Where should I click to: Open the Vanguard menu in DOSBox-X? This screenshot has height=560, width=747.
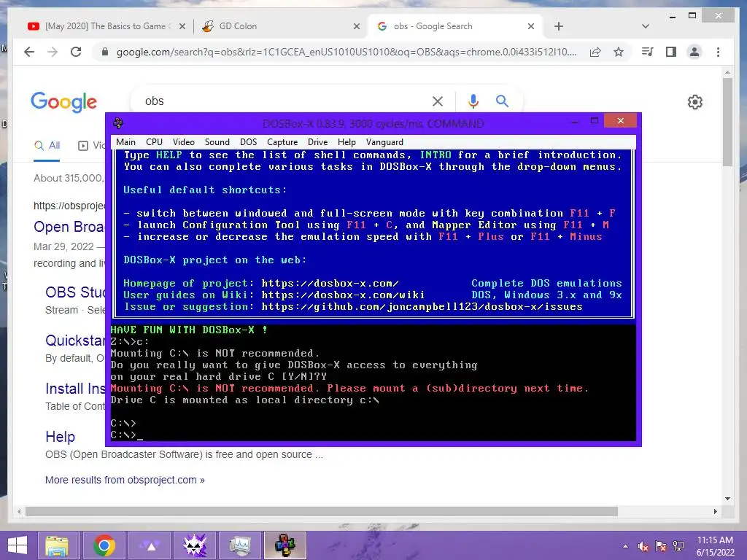pos(384,142)
